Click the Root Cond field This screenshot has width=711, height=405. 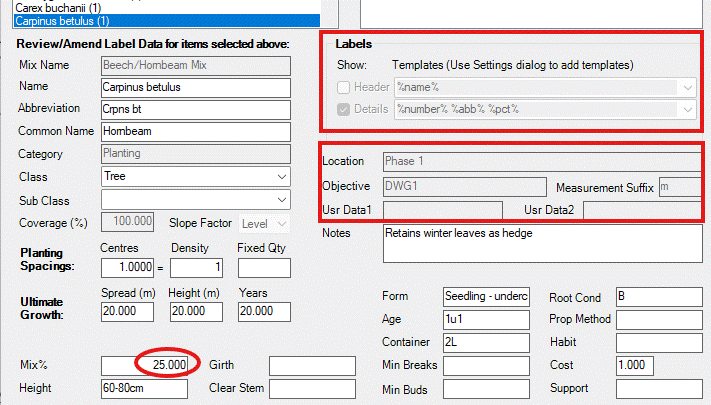[658, 298]
